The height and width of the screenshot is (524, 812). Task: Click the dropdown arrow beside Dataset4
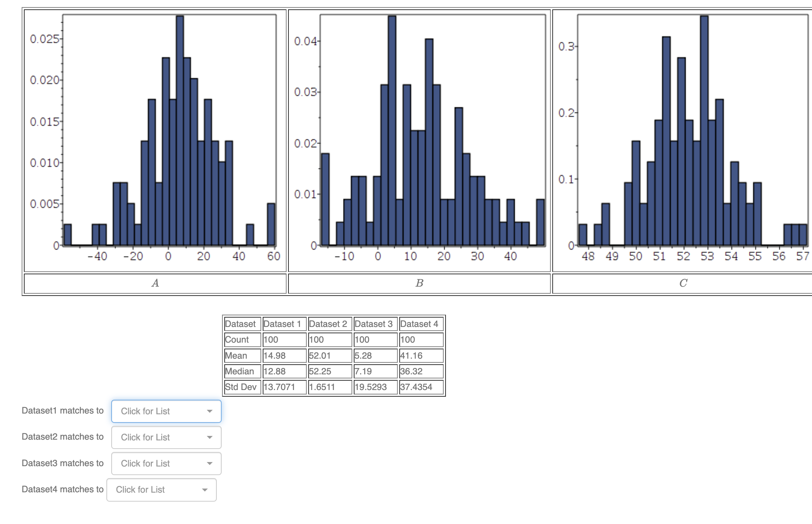(x=204, y=490)
